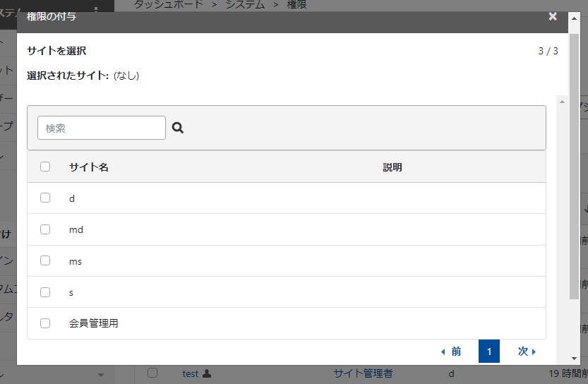Click the dialog scrollbar up arrow
The width and height of the screenshot is (588, 384).
pyautogui.click(x=574, y=18)
